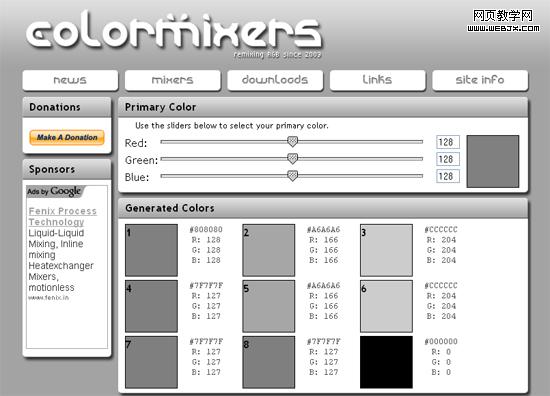Select generated color swatch 8
This screenshot has width=550, height=396.
tap(269, 362)
